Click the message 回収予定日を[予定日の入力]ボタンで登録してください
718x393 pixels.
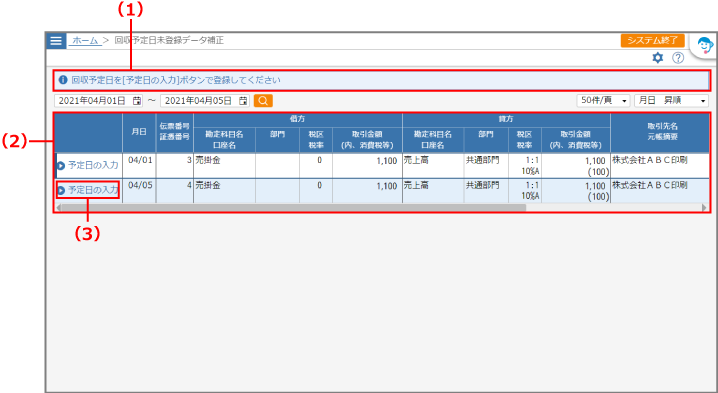pos(176,80)
